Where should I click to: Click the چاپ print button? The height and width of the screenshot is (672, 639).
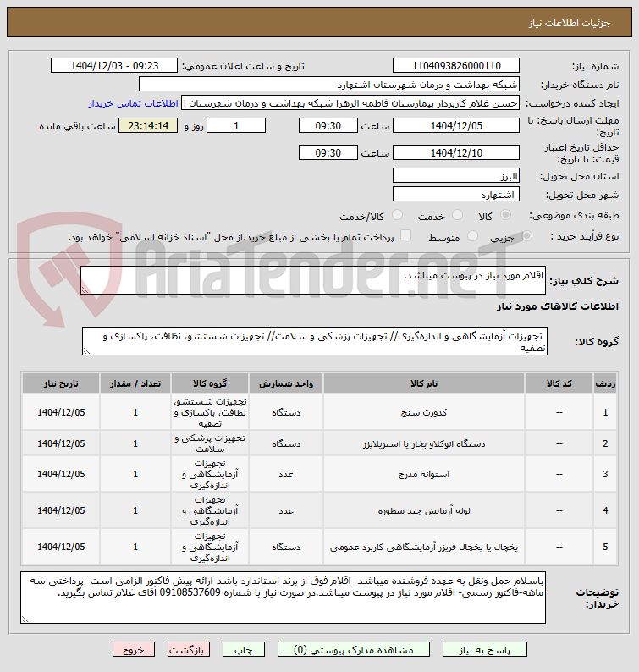click(x=244, y=650)
